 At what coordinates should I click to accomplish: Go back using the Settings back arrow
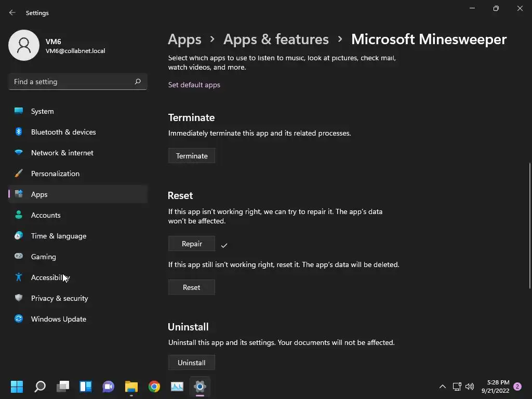click(x=12, y=12)
